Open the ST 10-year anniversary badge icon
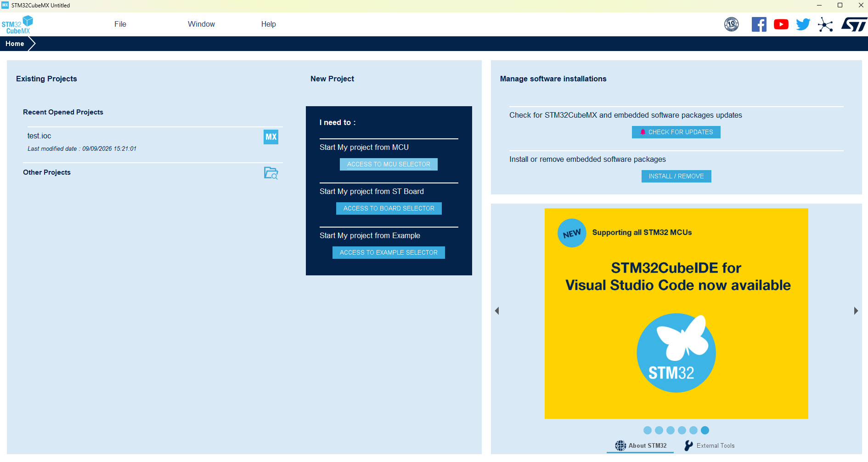This screenshot has height=462, width=868. point(732,24)
